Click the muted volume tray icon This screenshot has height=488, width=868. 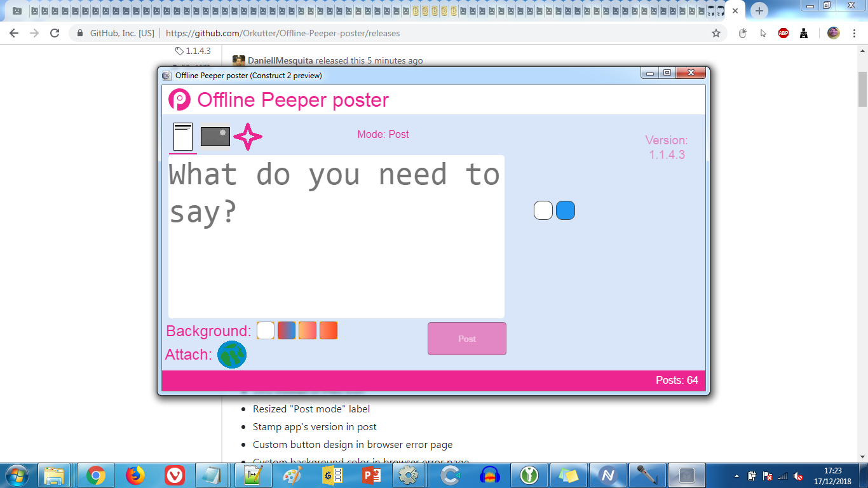(798, 475)
